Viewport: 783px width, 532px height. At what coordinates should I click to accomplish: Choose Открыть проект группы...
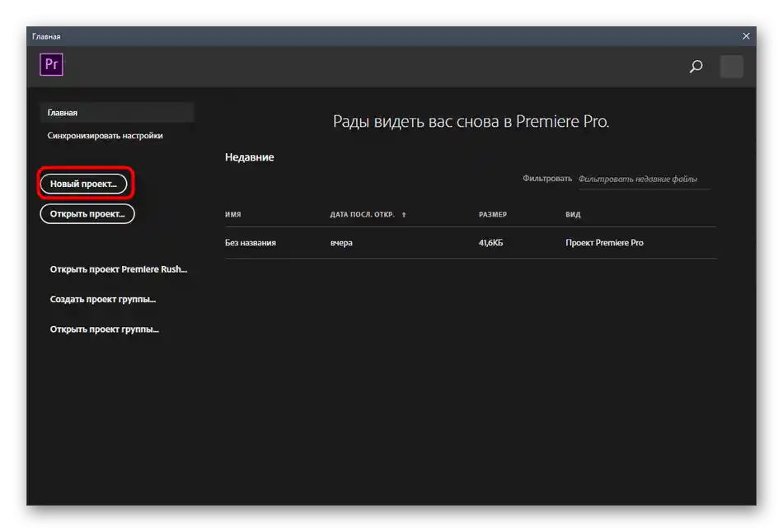click(x=105, y=329)
